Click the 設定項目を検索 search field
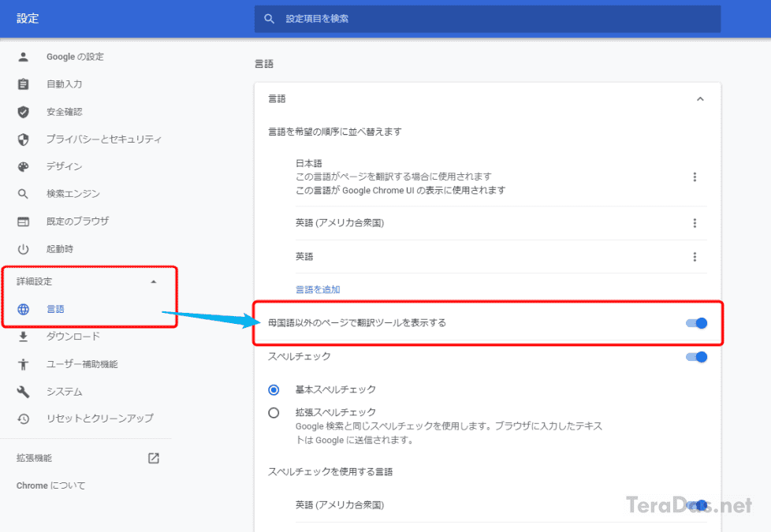The height and width of the screenshot is (532, 771). point(487,19)
